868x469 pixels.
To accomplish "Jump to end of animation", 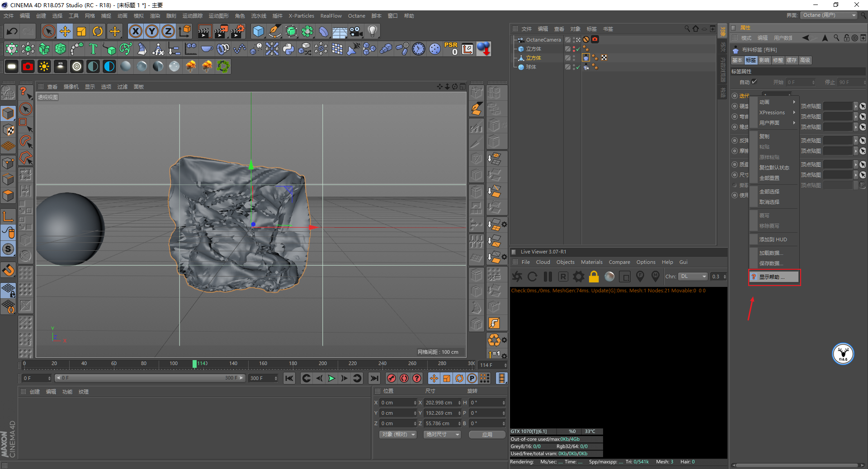I will tap(374, 378).
